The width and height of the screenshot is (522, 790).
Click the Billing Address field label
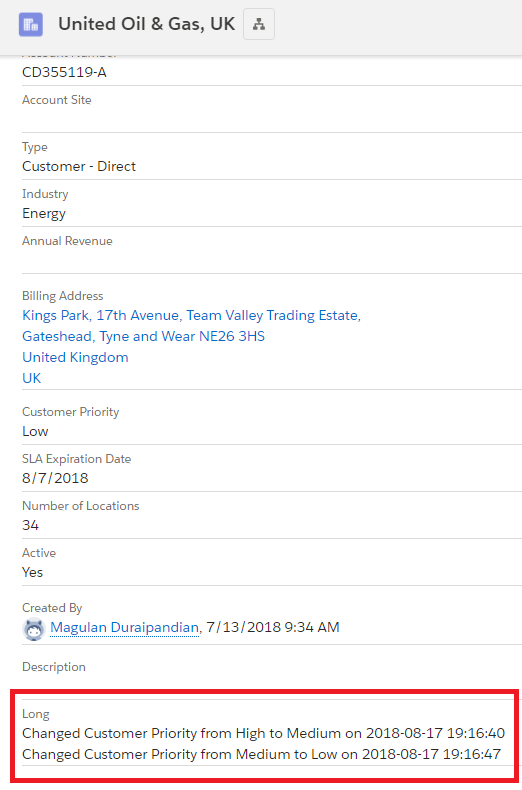point(63,296)
